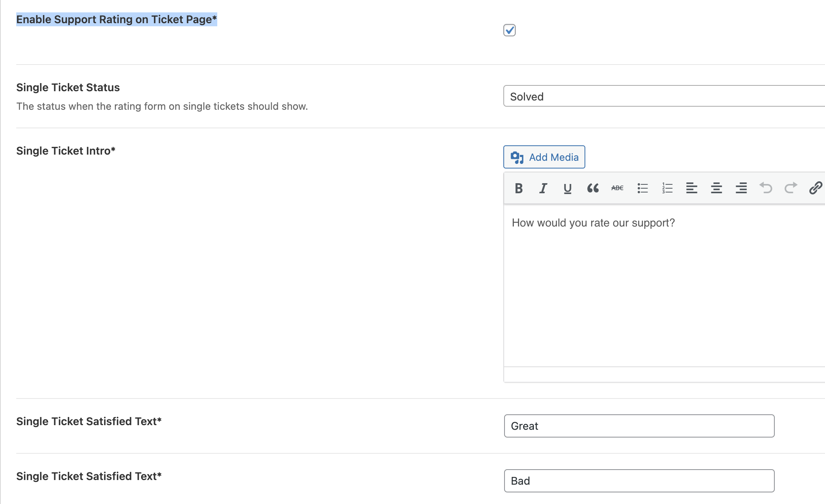Insert a link with chain icon
This screenshot has width=825, height=504.
point(815,188)
